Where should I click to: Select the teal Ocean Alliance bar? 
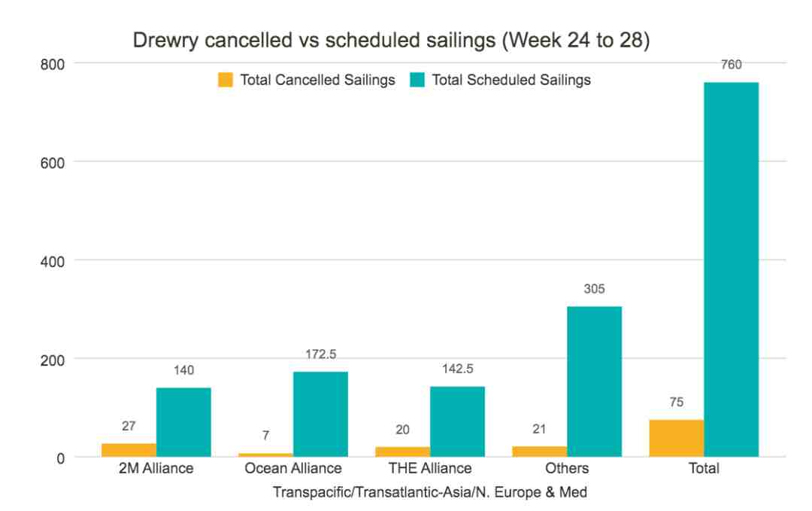point(320,414)
